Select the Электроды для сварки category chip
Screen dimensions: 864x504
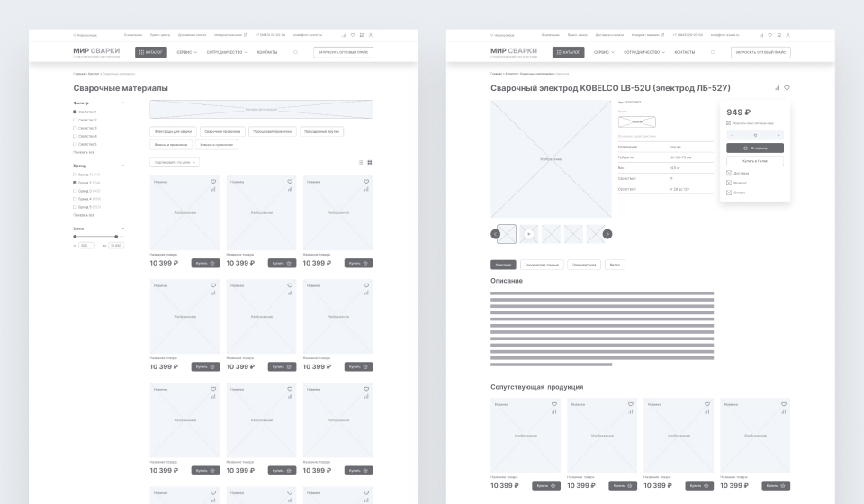pos(173,131)
